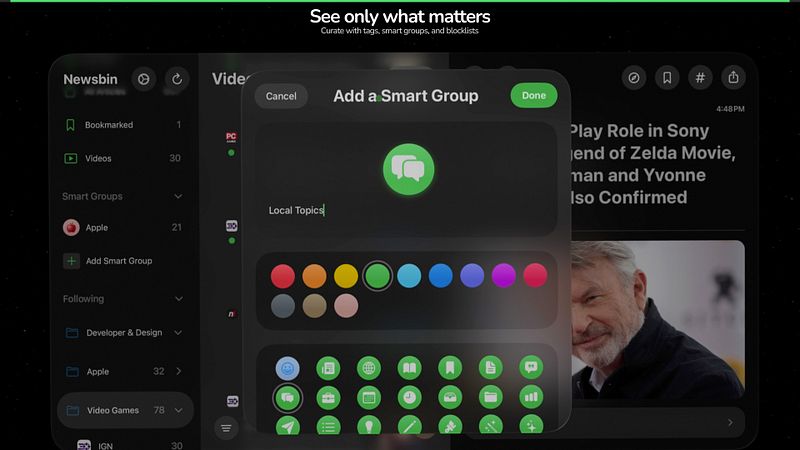Screen dimensions: 800x450
Task: Expand the Apple folder arrow
Action: (x=179, y=371)
